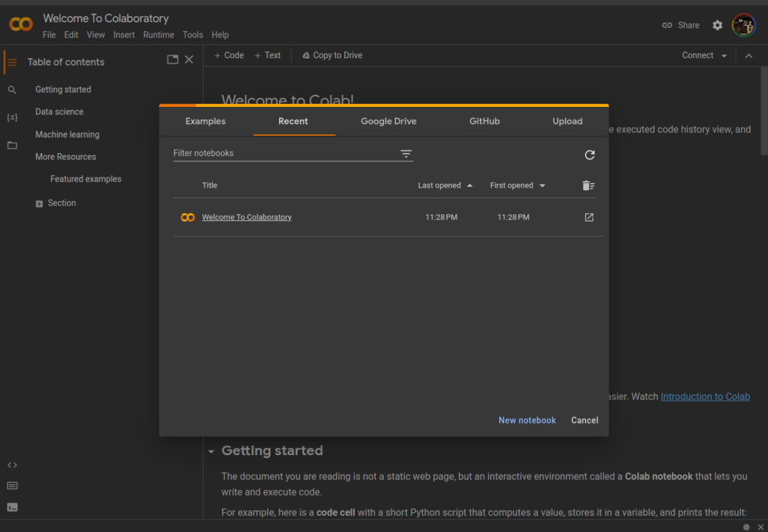Open the Code snippets panel

pos(12,465)
